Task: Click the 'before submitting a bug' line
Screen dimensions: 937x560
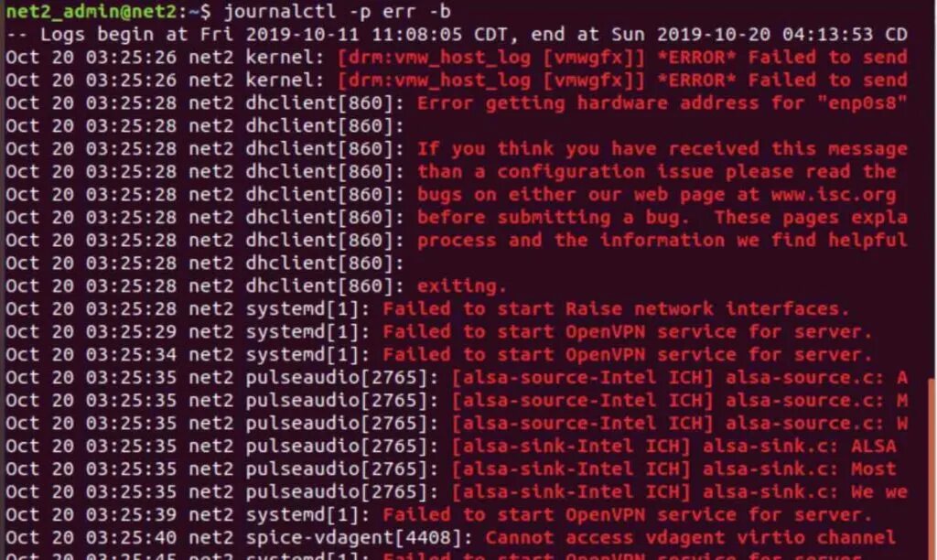Action: (x=457, y=217)
